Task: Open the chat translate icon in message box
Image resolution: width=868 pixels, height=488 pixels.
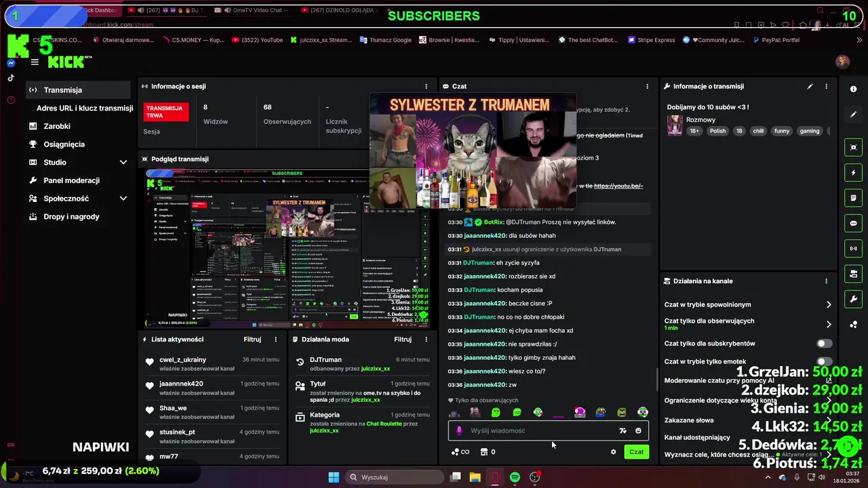Action: click(x=623, y=430)
